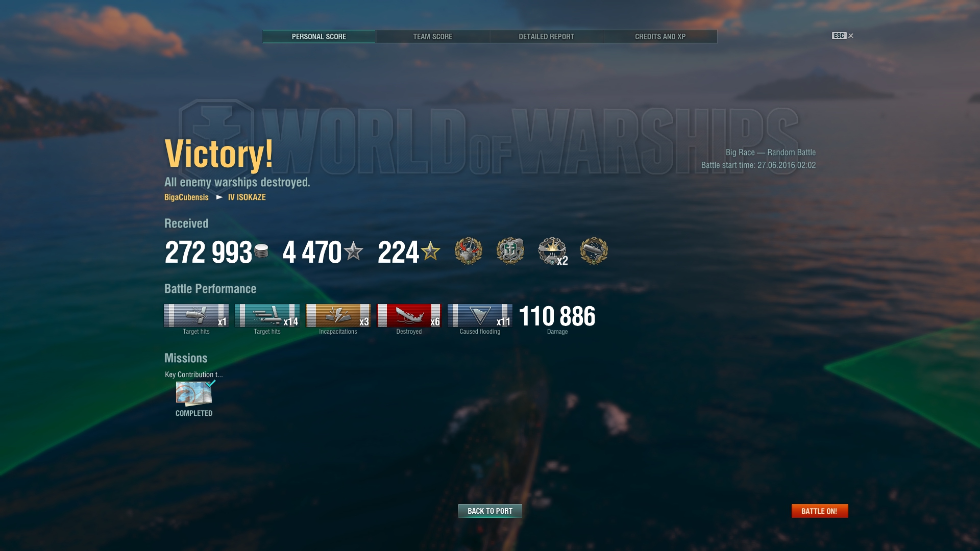The width and height of the screenshot is (980, 551).
Task: Click the Back to Port button
Action: point(490,511)
